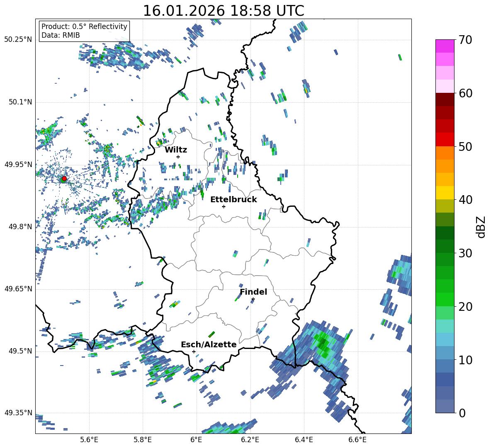This screenshot has width=491, height=448.
Task: Click the 6.2°E longitude label
Action: (x=250, y=440)
